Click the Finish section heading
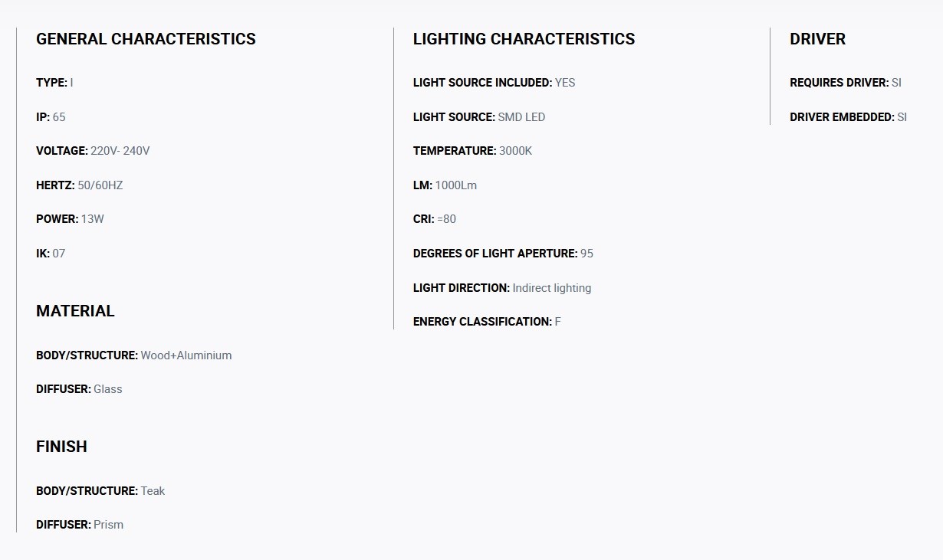Viewport: 943px width, 560px height. 61,447
